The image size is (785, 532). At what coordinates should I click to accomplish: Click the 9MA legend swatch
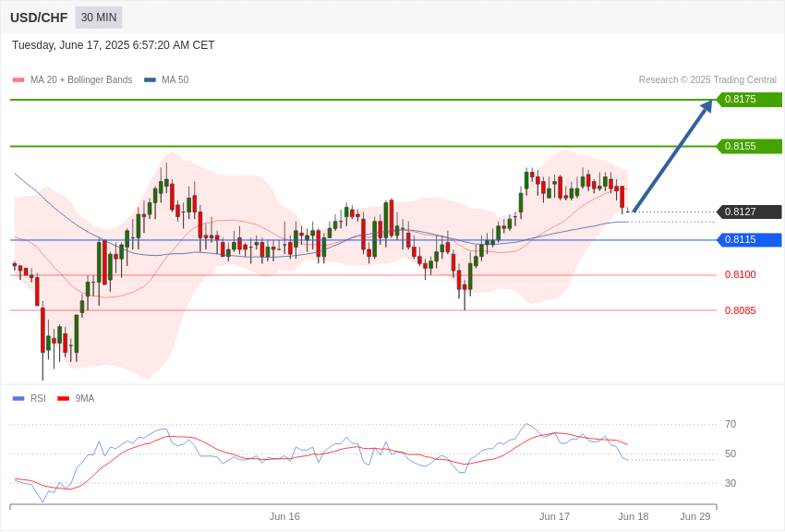tap(63, 398)
